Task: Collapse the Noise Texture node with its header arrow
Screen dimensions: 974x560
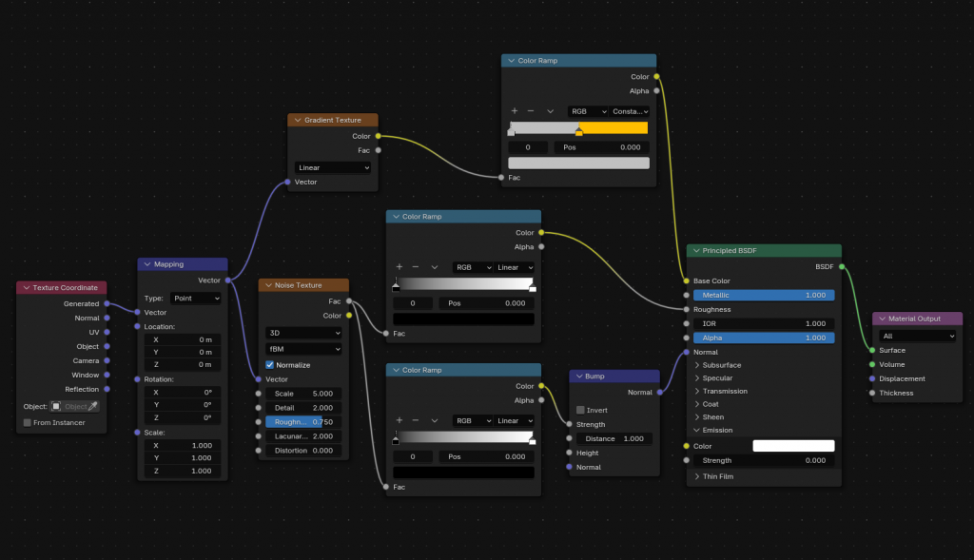Action: (x=266, y=285)
